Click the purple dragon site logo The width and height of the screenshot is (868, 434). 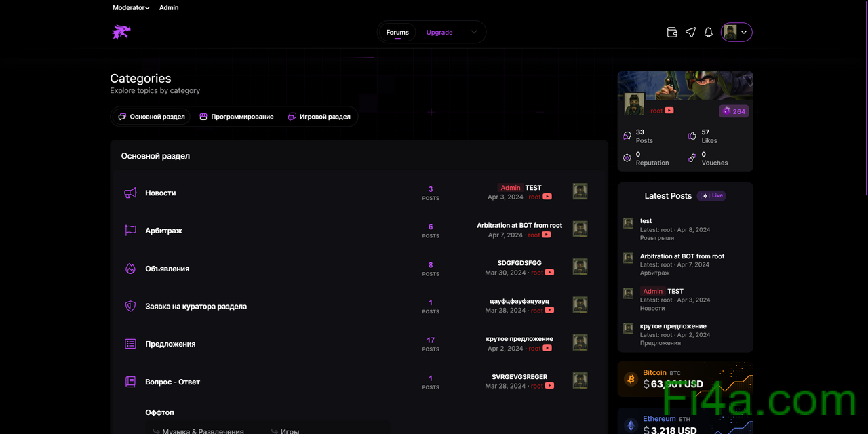pyautogui.click(x=121, y=32)
